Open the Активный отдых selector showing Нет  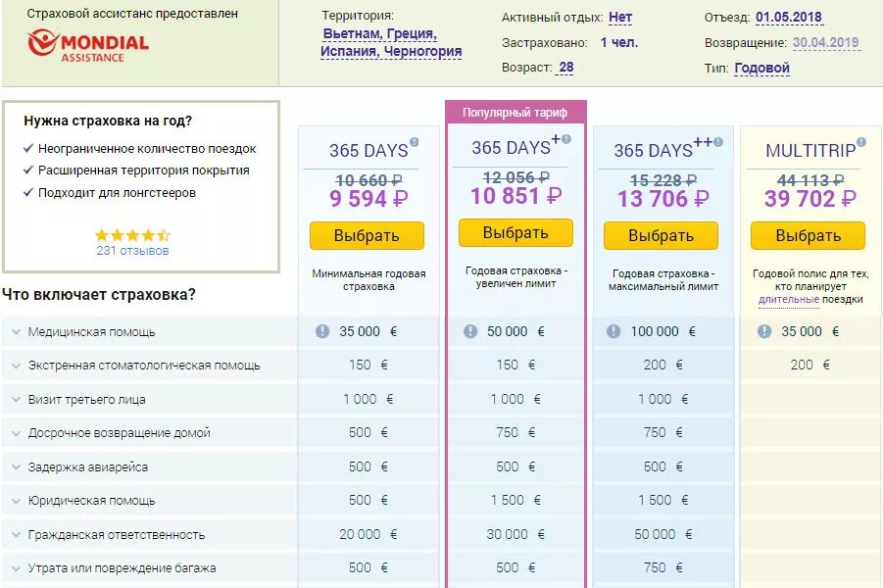[620, 18]
